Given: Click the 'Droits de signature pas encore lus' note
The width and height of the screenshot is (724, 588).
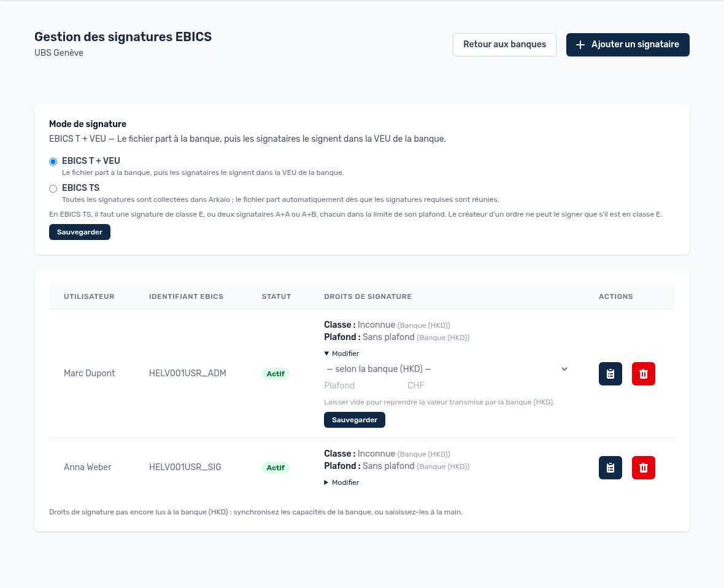Looking at the screenshot, I should (256, 512).
